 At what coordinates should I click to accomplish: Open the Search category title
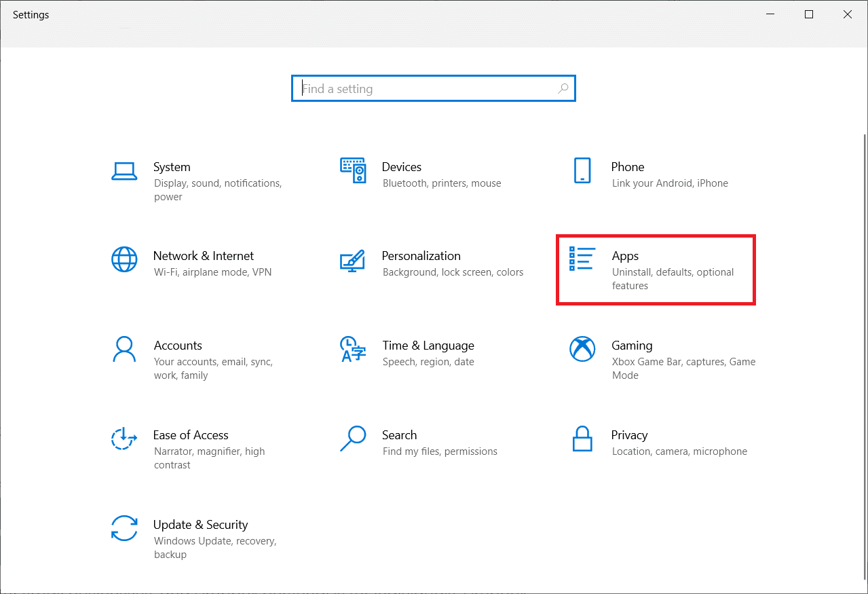click(400, 435)
